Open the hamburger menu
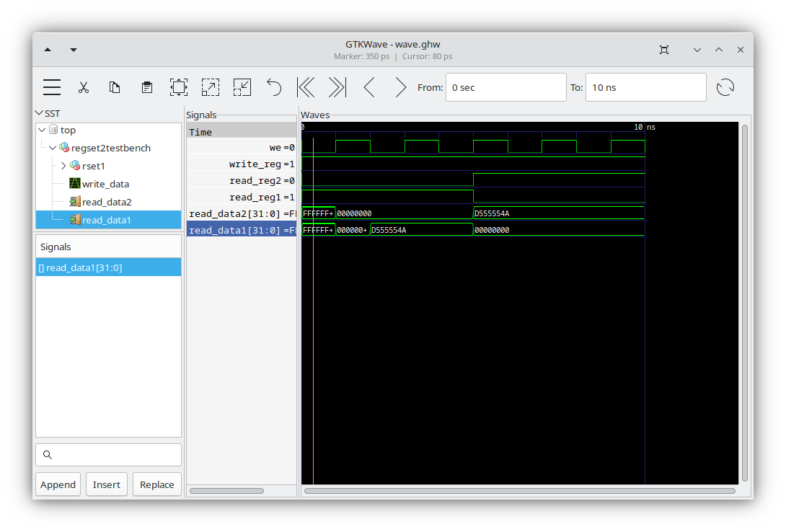Viewport: 786px width, 532px height. (51, 87)
